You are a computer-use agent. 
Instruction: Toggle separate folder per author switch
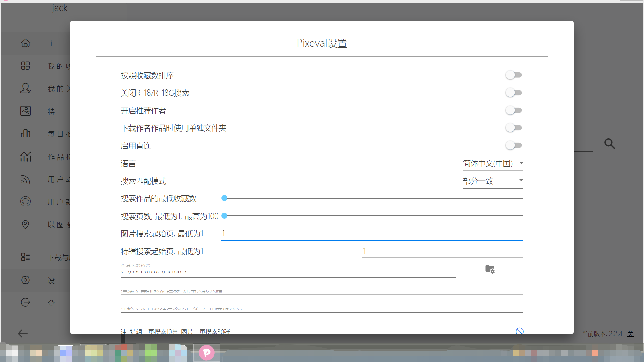pyautogui.click(x=514, y=128)
